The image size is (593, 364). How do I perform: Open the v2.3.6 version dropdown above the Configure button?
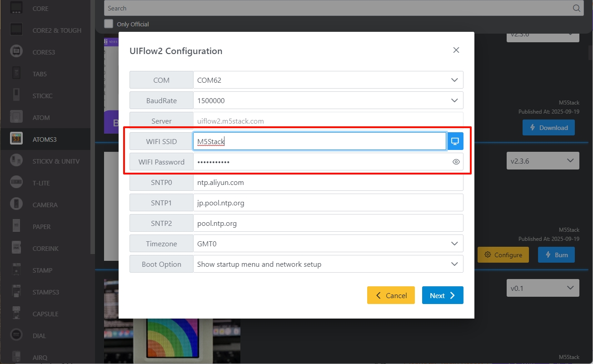click(x=543, y=161)
